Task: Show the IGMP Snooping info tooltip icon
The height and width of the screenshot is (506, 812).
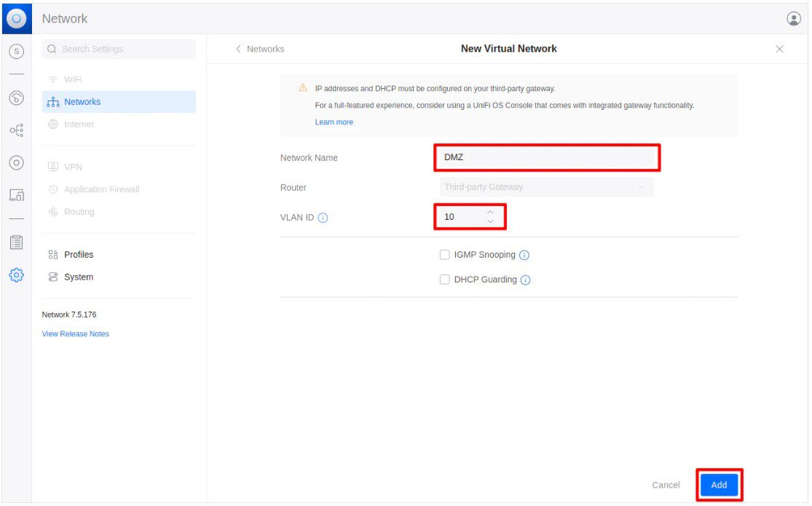Action: (x=524, y=256)
